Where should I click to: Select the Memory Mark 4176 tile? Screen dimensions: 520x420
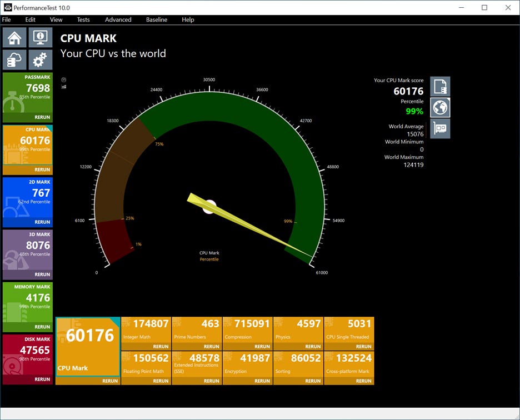28,302
